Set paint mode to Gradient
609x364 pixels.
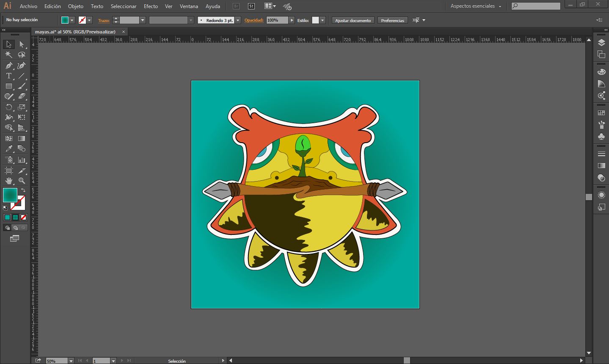tap(15, 217)
